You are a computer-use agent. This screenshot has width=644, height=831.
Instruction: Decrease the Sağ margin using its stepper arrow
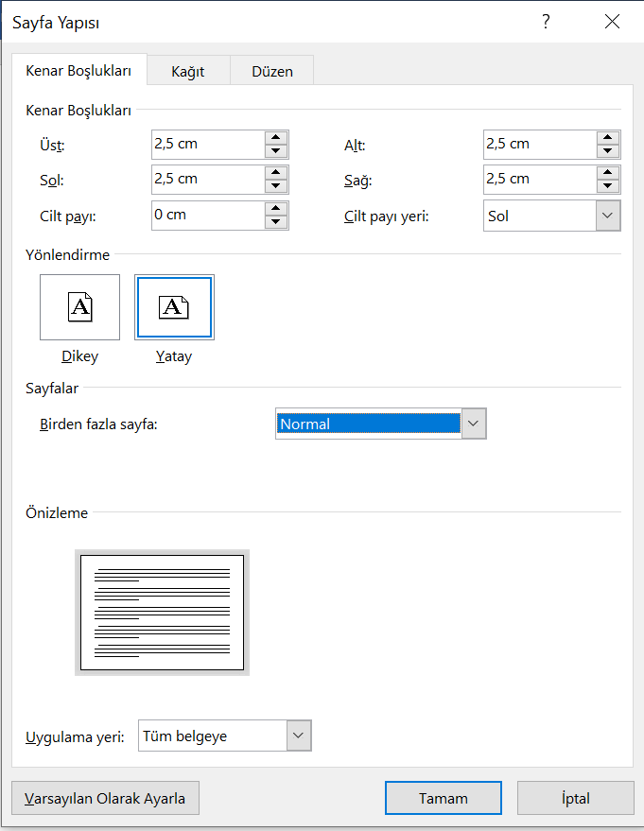click(x=606, y=185)
